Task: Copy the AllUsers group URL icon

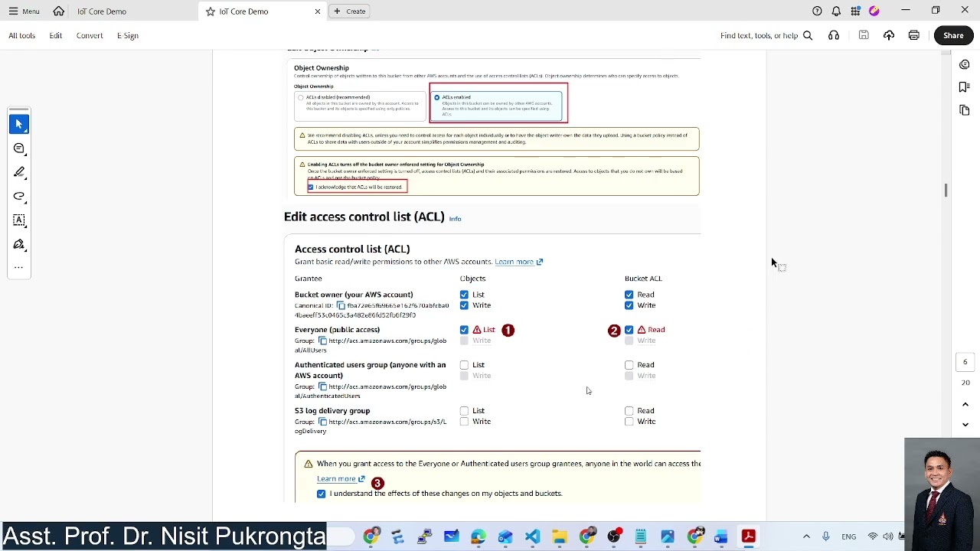Action: click(322, 341)
